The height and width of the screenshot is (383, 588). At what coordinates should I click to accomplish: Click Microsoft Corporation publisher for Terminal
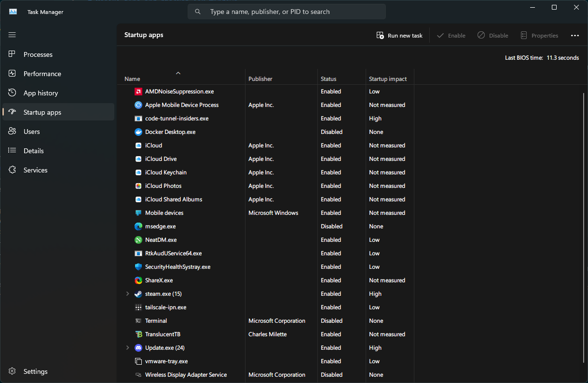[x=277, y=321]
